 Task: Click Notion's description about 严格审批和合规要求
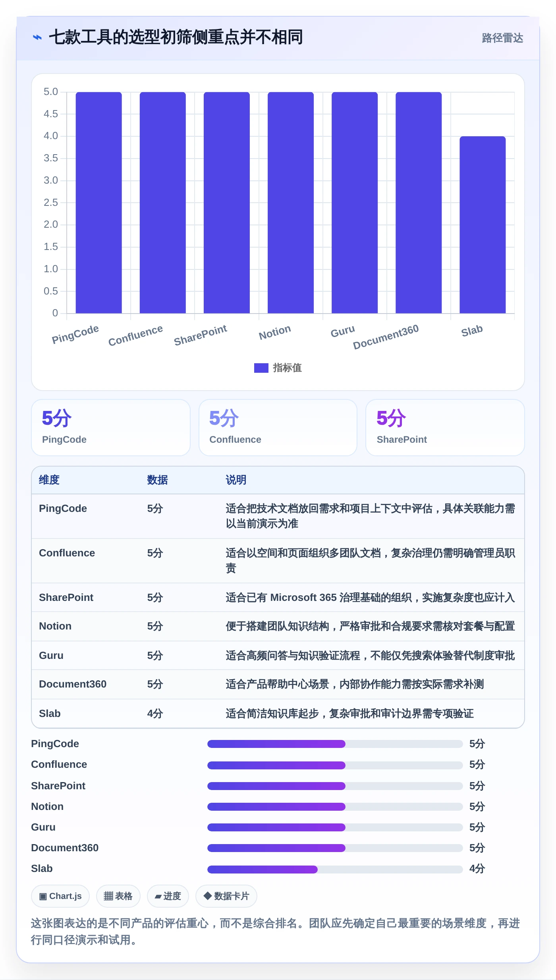pos(370,626)
